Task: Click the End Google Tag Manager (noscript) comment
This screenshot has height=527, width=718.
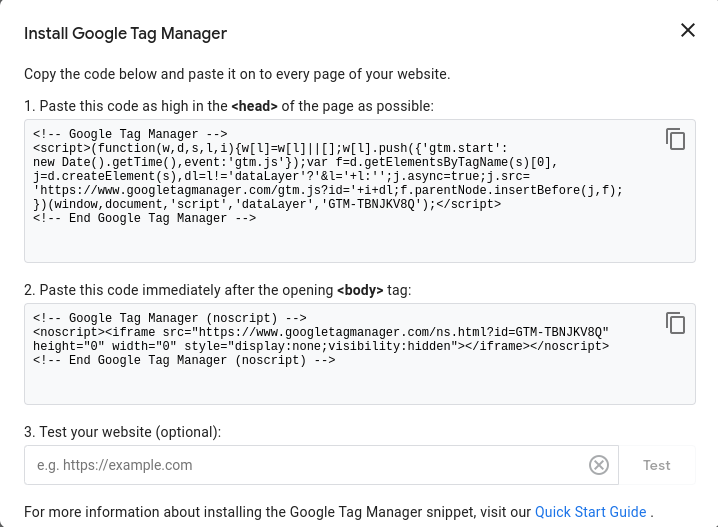Action: [x=184, y=360]
